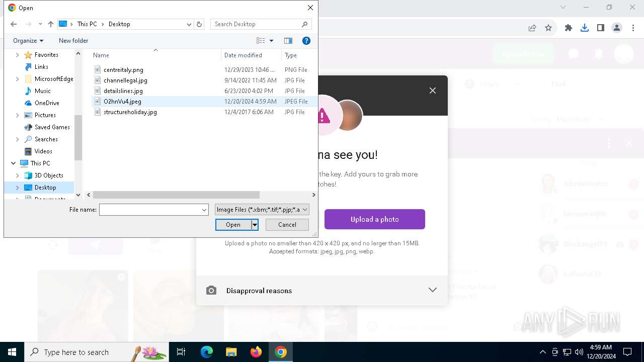
Task: Cancel the Open dialog
Action: point(287,225)
